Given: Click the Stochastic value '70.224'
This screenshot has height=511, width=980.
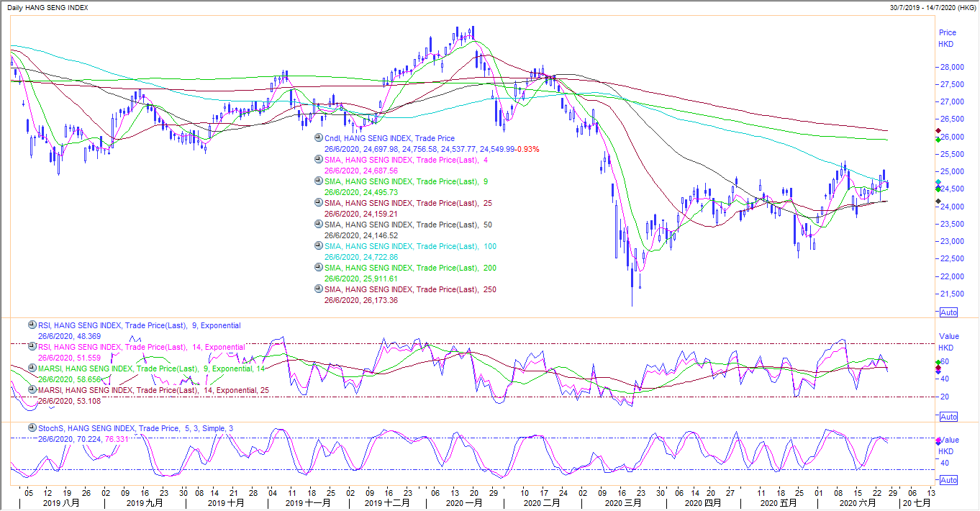Looking at the screenshot, I should [89, 438].
